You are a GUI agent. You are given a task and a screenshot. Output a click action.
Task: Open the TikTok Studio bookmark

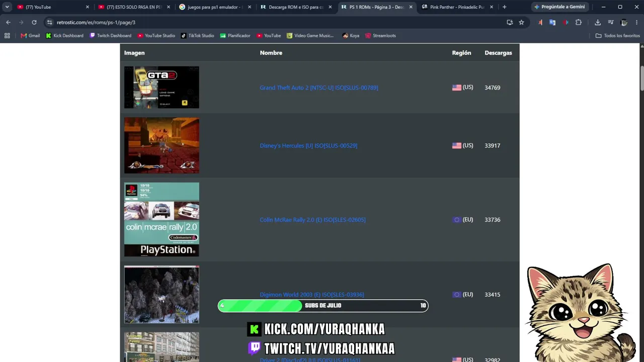[197, 36]
